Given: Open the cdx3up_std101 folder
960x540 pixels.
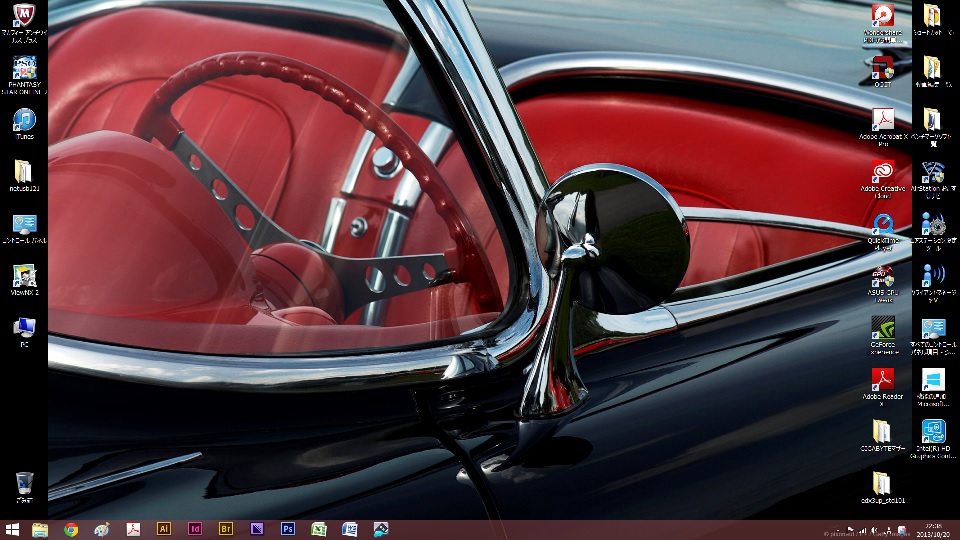Looking at the screenshot, I should (882, 484).
